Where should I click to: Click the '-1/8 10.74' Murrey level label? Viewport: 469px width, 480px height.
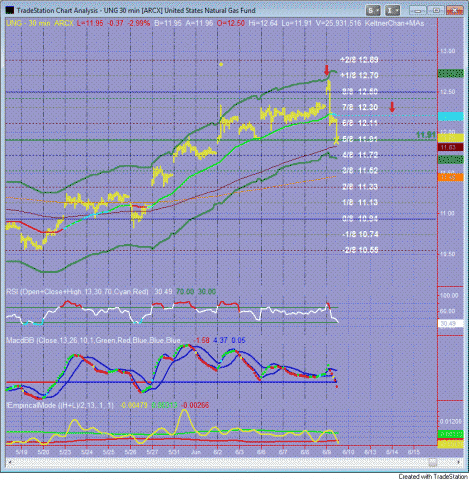(x=360, y=234)
